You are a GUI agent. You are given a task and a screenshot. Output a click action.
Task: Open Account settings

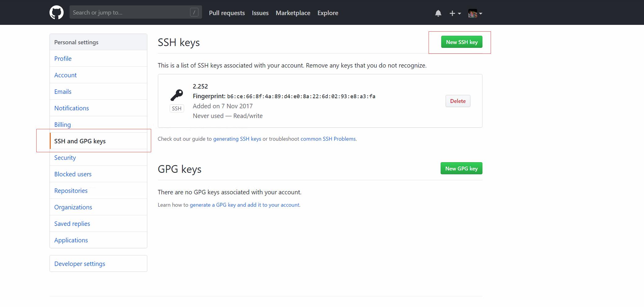click(x=98, y=75)
